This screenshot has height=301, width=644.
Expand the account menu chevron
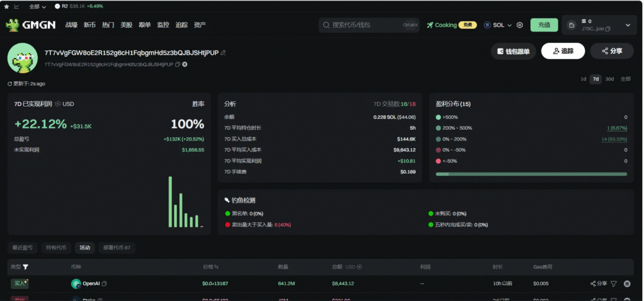(x=628, y=25)
